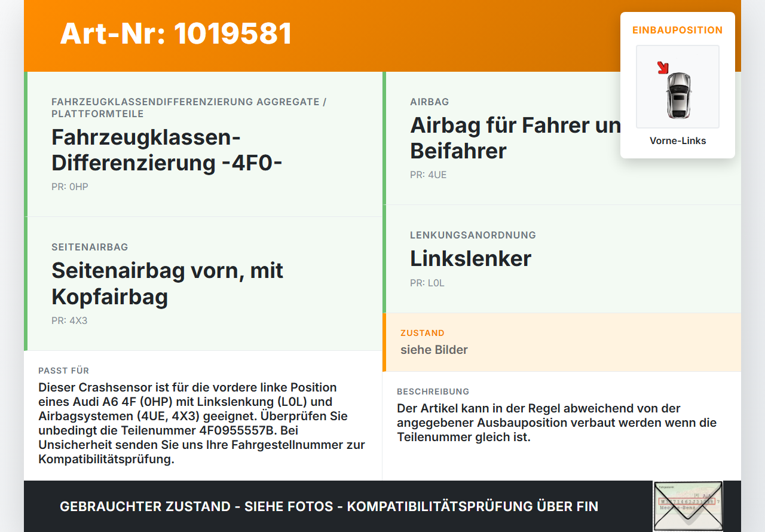Click the envelope document thumbnail

coord(688,506)
